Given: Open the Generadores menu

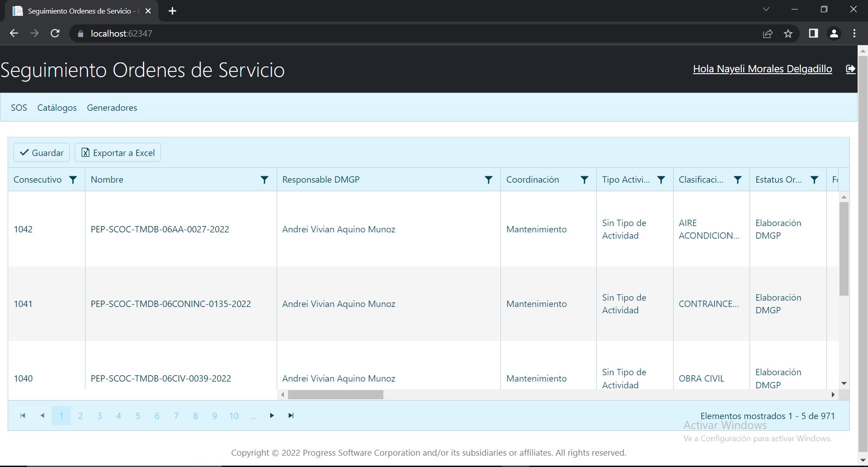Looking at the screenshot, I should click(x=112, y=108).
